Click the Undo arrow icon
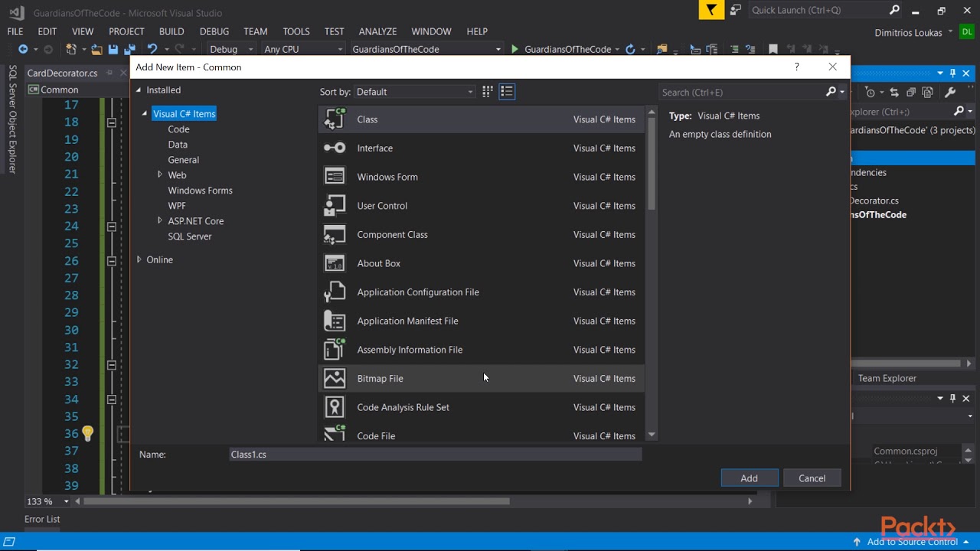 pyautogui.click(x=152, y=49)
